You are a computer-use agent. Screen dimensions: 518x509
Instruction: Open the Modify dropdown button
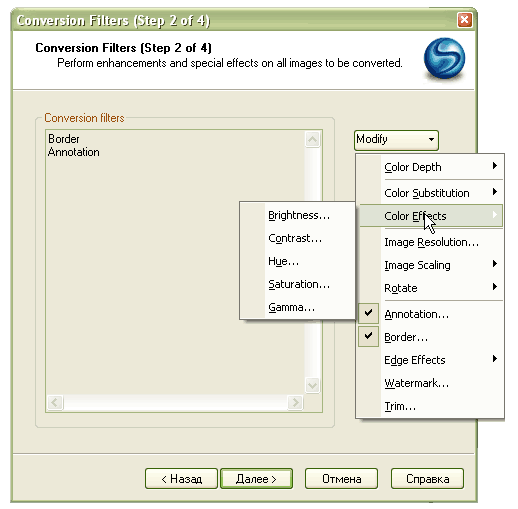click(396, 140)
